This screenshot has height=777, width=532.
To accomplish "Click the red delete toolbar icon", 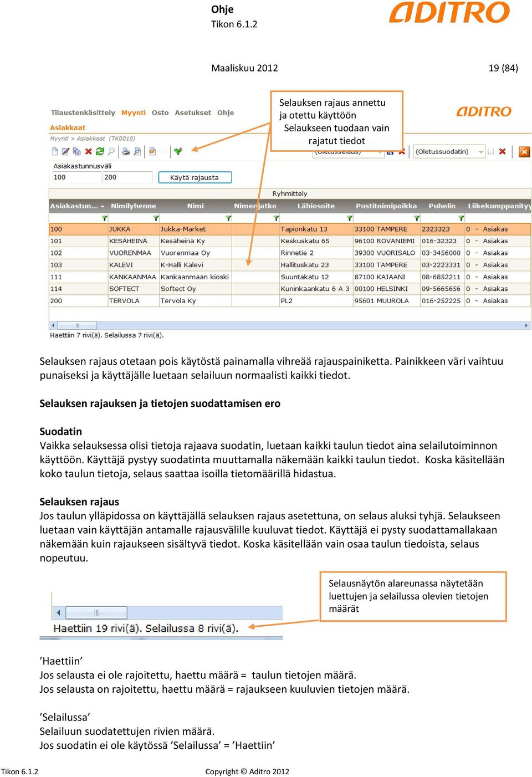I will [x=89, y=151].
